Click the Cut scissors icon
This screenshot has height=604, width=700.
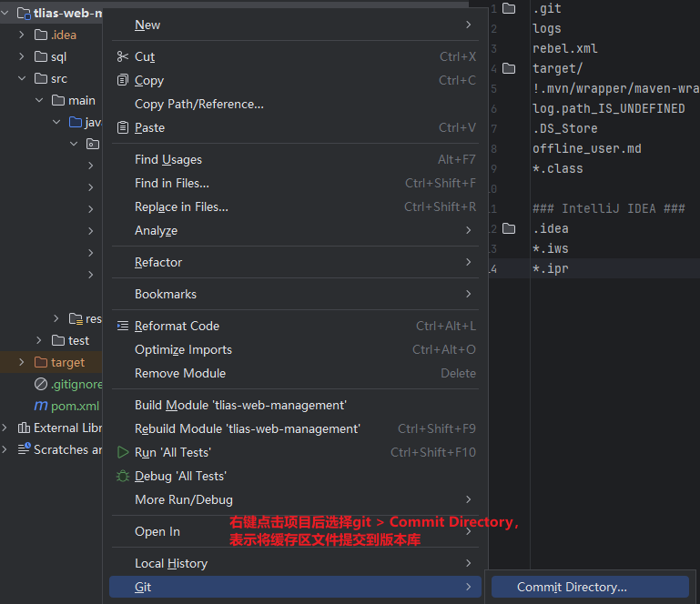122,56
